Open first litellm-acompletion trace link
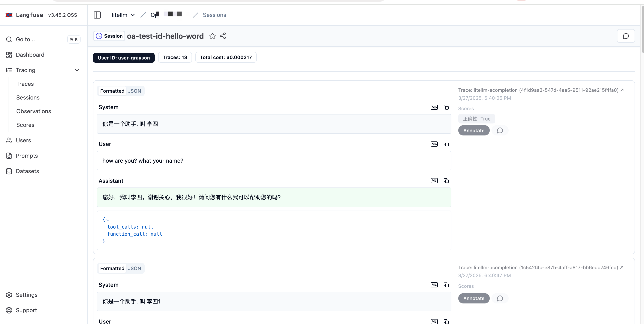Image resolution: width=644 pixels, height=324 pixels. pyautogui.click(x=622, y=90)
